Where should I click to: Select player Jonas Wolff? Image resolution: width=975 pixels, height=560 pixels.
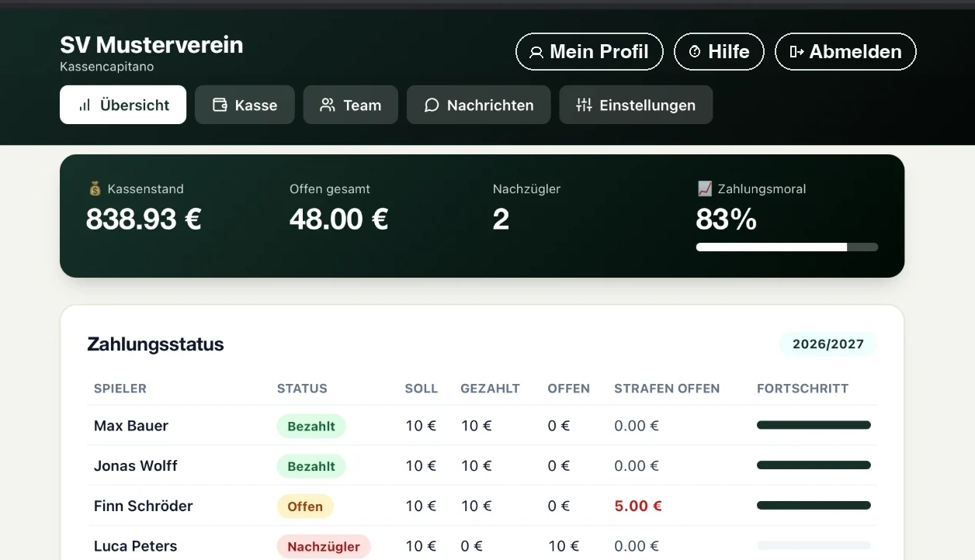[x=136, y=466]
